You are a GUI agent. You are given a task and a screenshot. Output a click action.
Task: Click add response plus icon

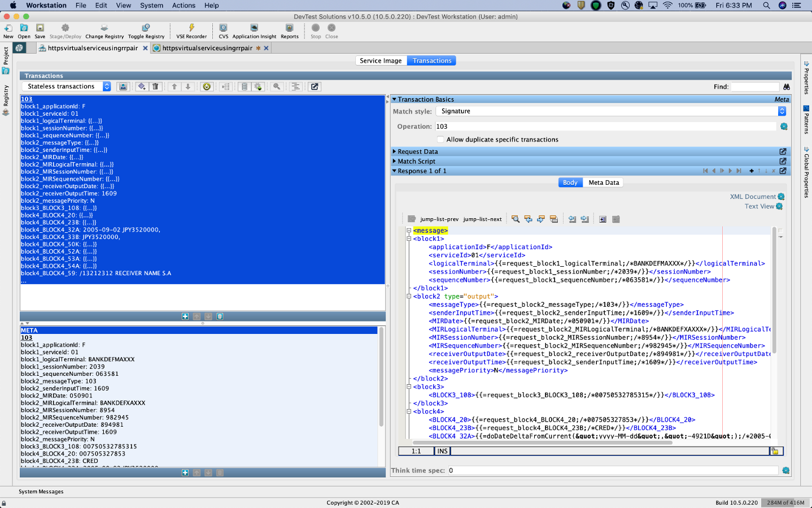[752, 171]
